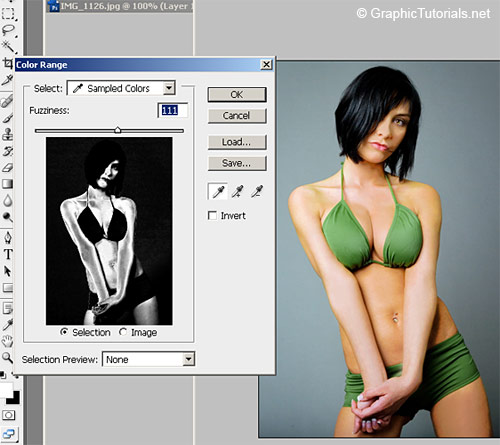
Task: Select the Dodge tool
Action: pos(7,217)
